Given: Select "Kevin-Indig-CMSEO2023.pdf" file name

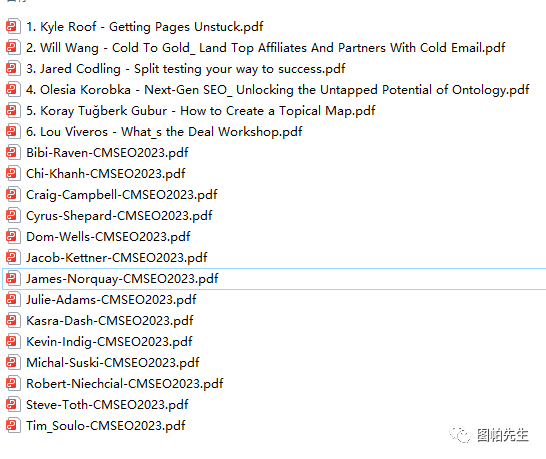Looking at the screenshot, I should click(109, 342).
